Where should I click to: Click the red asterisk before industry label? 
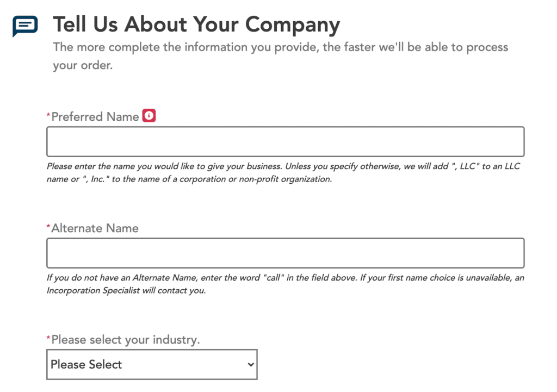point(48,338)
